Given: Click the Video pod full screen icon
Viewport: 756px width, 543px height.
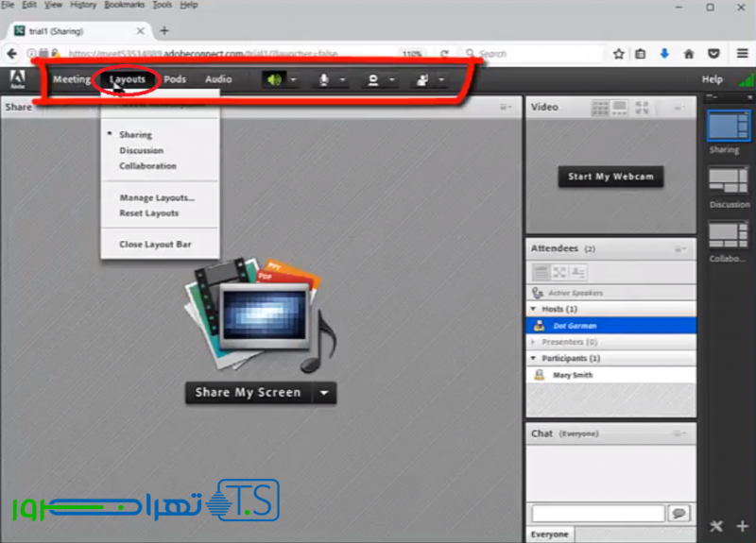Looking at the screenshot, I should 643,108.
